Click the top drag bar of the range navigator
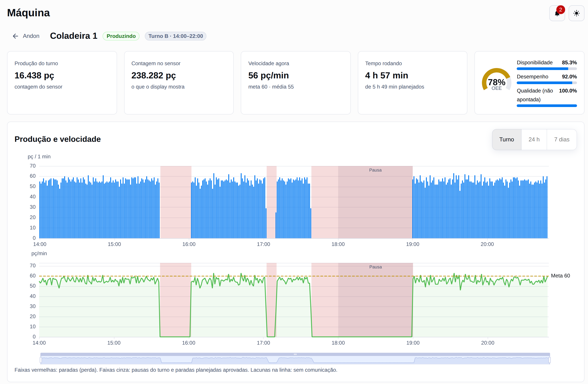The width and height of the screenshot is (588, 384). coord(295,354)
